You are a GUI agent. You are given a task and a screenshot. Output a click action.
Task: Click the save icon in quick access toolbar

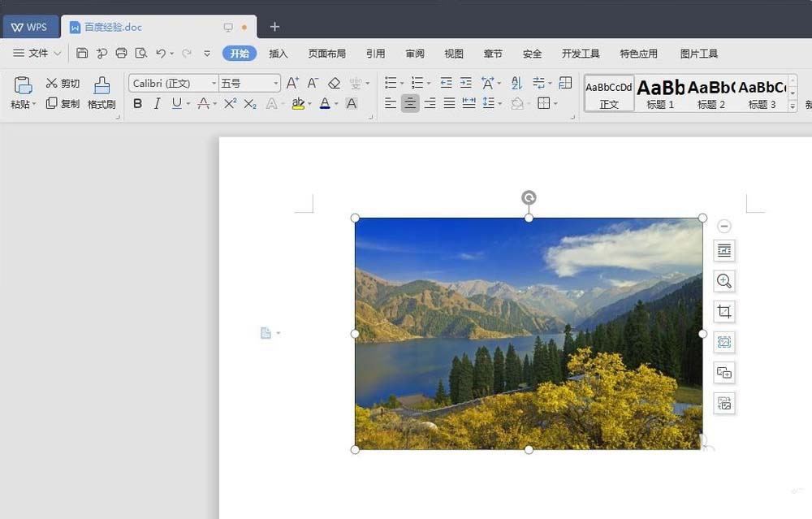click(x=82, y=54)
